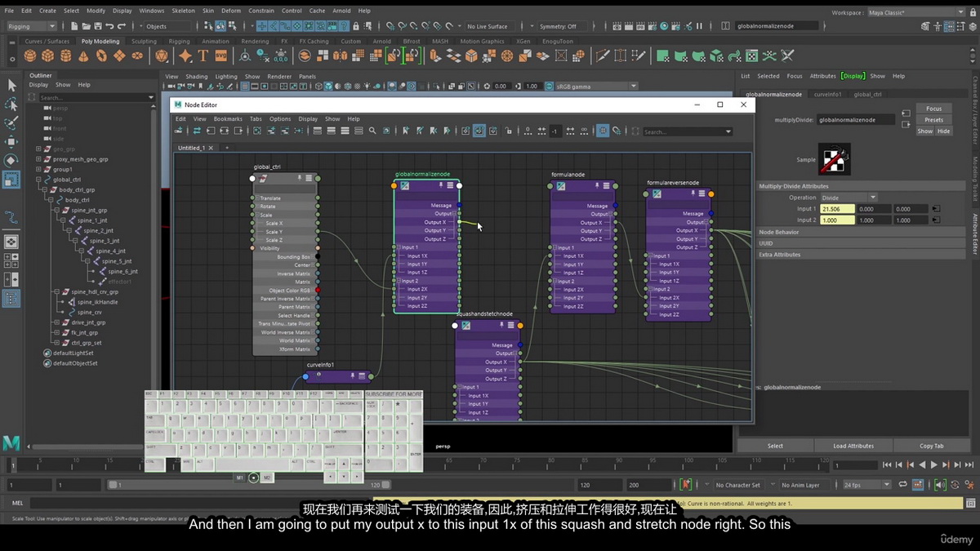Collapse the Multiply-Divide Attributes section
This screenshot has height=551, width=980.
pyautogui.click(x=862, y=186)
